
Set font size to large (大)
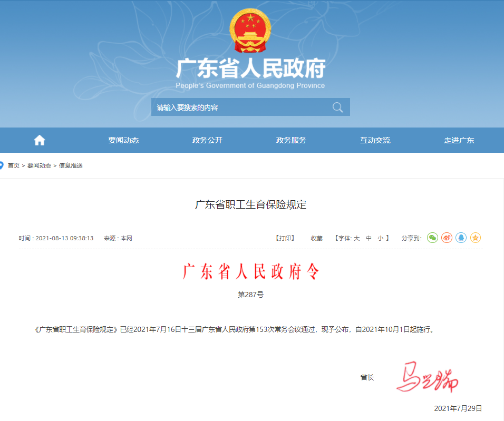coord(356,238)
